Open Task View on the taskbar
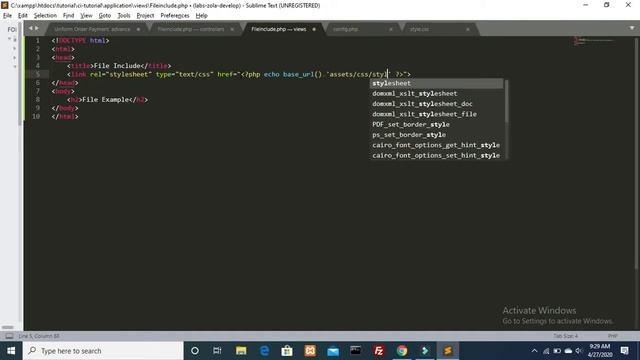The image size is (640, 360). click(x=217, y=351)
